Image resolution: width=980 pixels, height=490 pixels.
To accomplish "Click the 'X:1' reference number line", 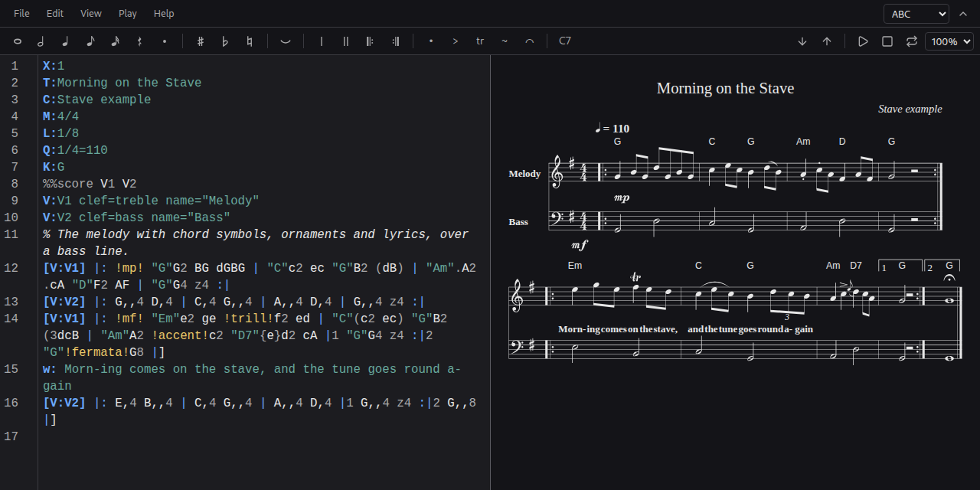I will [x=54, y=66].
